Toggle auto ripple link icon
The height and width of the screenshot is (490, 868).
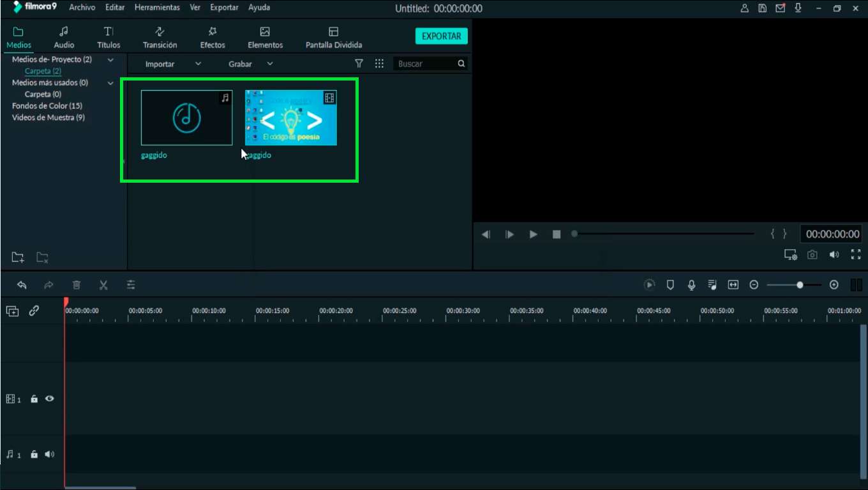click(x=34, y=310)
